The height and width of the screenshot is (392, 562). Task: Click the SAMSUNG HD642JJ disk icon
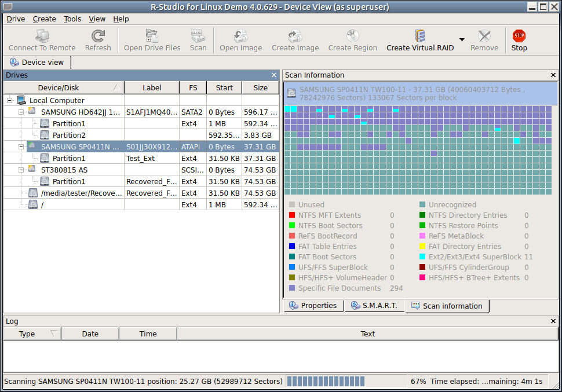coord(32,111)
